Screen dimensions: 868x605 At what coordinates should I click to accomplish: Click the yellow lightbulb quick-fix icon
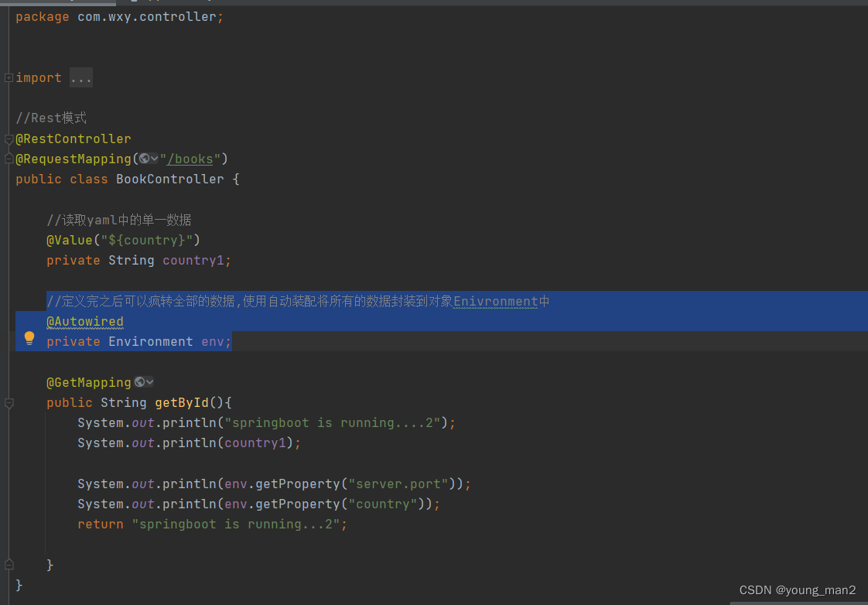point(29,337)
